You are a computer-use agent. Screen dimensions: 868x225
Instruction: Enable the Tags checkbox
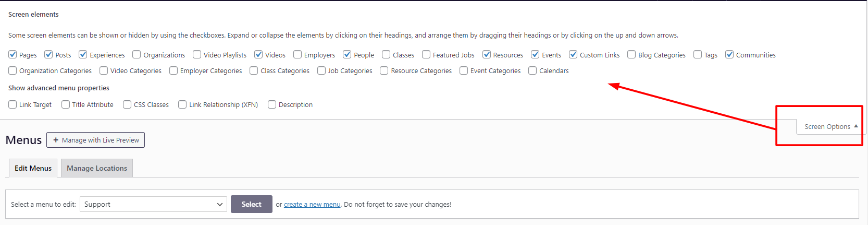(x=698, y=54)
